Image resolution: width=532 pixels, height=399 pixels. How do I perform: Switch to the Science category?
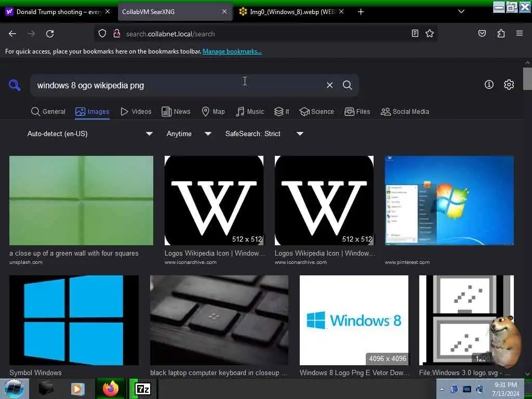point(316,112)
